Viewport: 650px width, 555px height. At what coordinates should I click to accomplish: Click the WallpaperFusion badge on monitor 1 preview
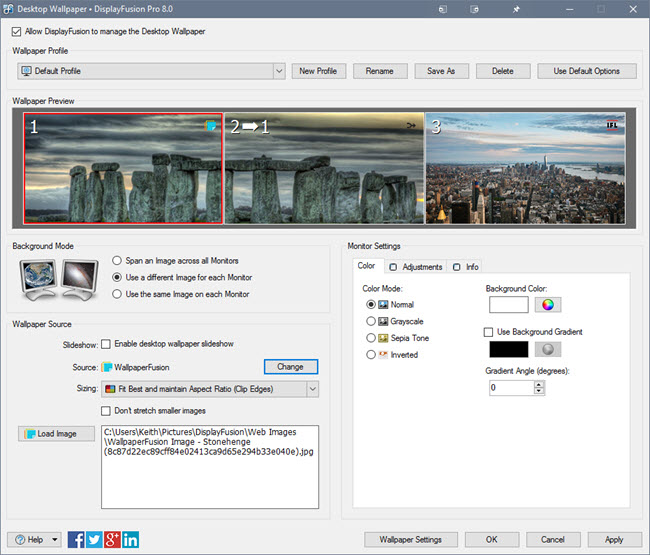pyautogui.click(x=211, y=125)
